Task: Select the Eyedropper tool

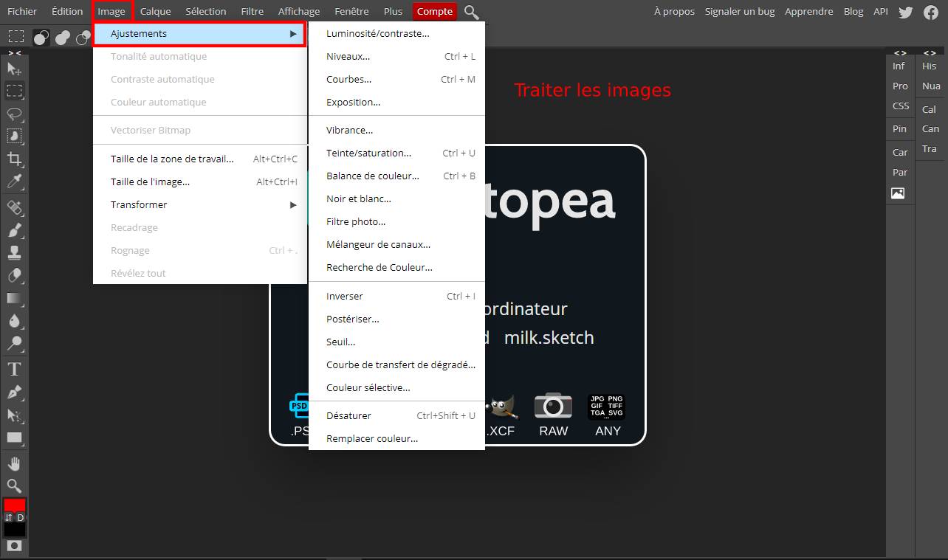Action: [x=14, y=182]
